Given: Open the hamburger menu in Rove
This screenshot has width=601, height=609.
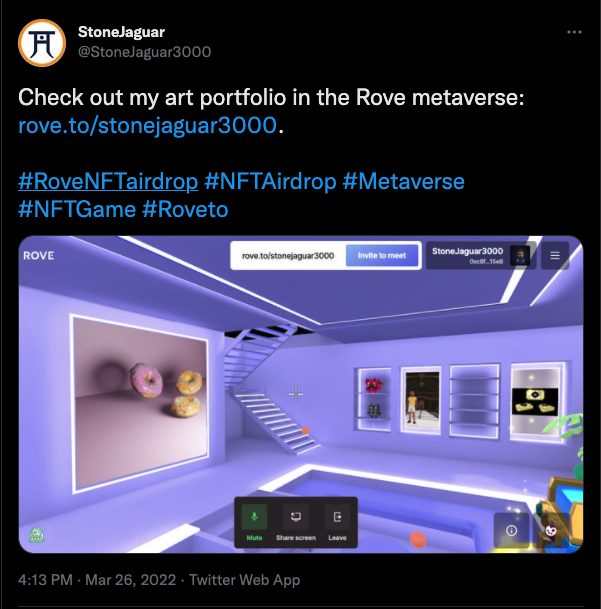Looking at the screenshot, I should [x=555, y=255].
